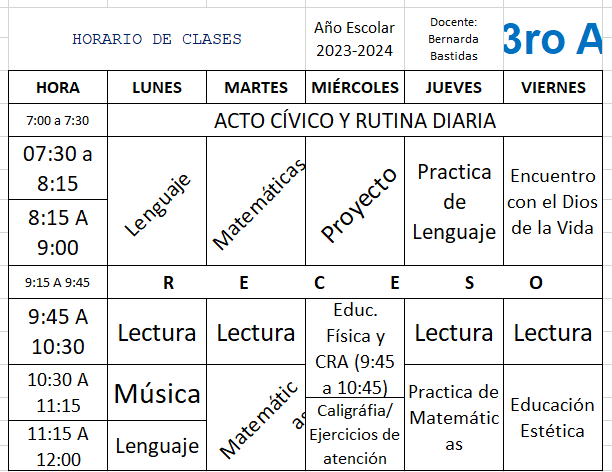Click the Año Escolar 2023-2024 cell
The width and height of the screenshot is (612, 472).
[x=353, y=40]
